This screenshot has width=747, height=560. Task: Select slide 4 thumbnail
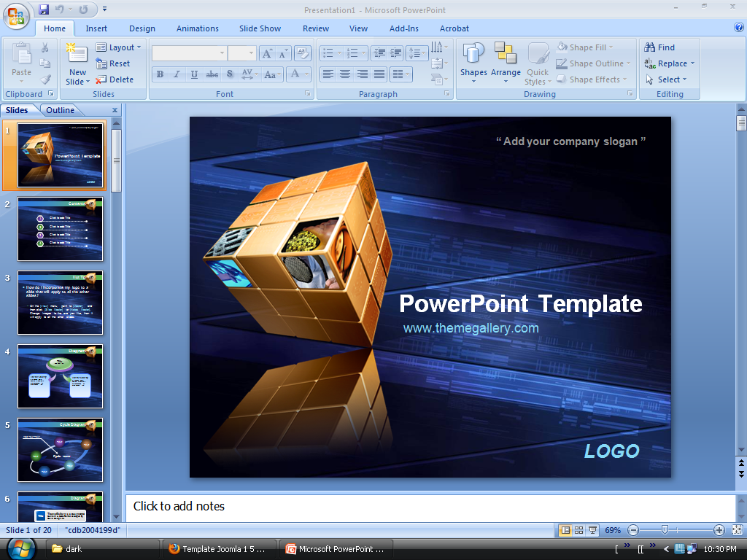coord(60,376)
